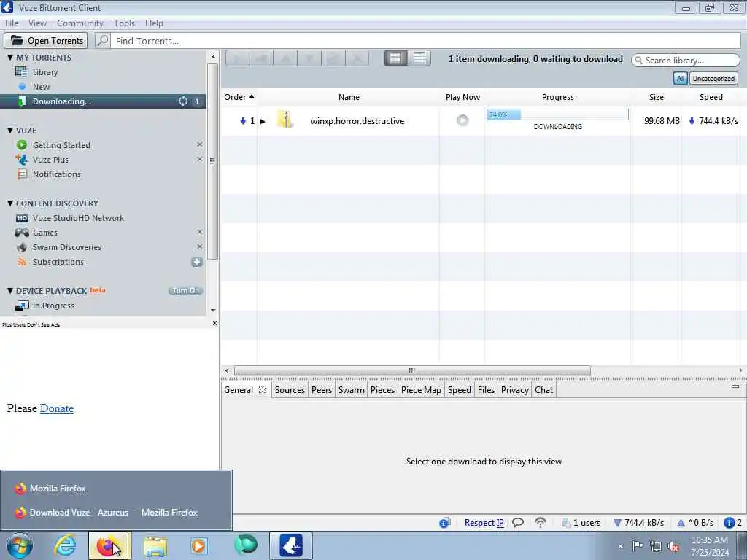The height and width of the screenshot is (560, 747).
Task: Open Swarm Discoveries icon
Action: 22,247
